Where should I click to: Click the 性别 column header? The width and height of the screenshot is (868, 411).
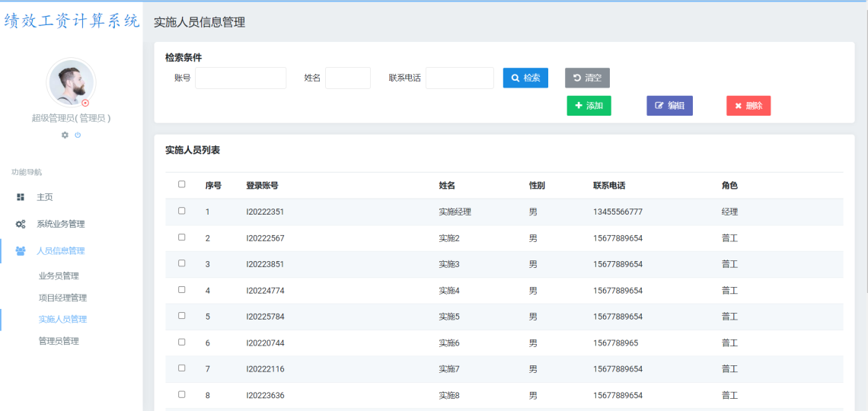click(537, 186)
